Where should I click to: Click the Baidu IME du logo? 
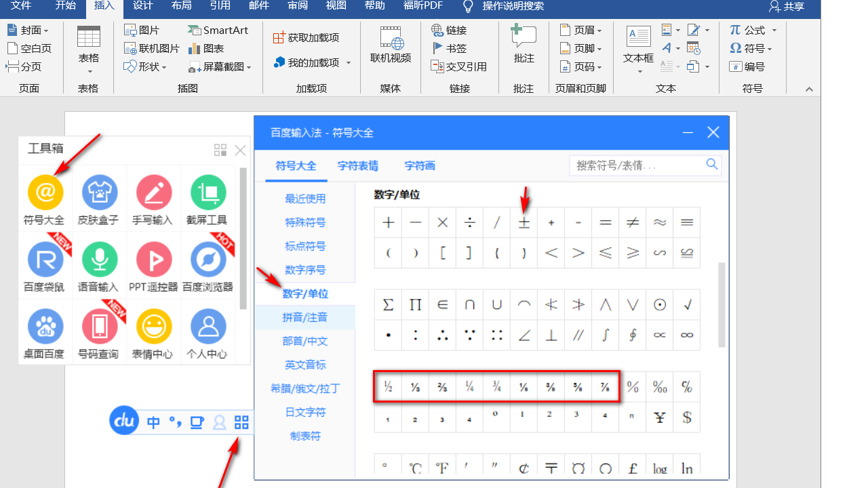(124, 421)
